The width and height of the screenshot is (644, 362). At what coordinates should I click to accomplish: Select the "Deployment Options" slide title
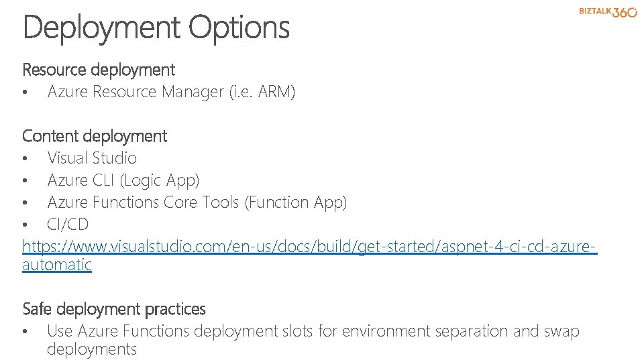(156, 28)
